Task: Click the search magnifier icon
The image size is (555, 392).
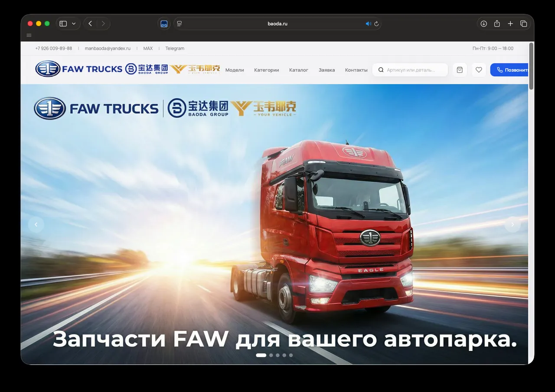Action: pos(381,70)
